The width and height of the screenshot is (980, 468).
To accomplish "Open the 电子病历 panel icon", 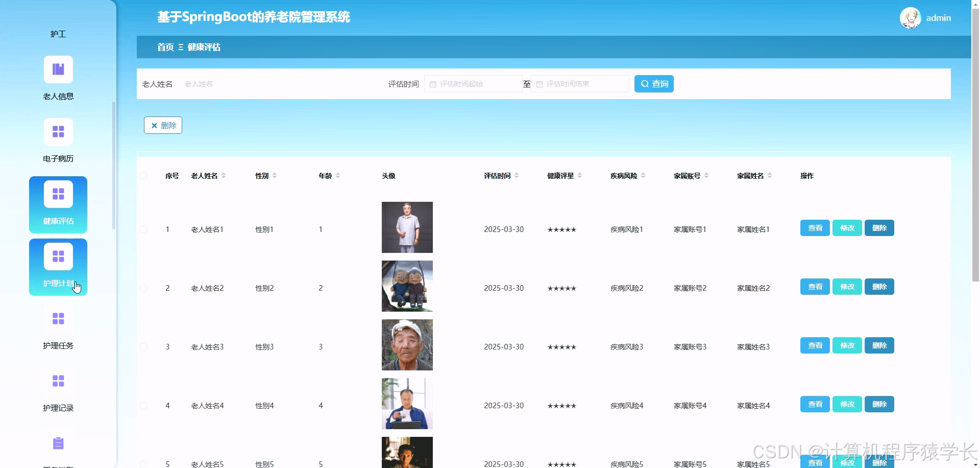I will click(58, 131).
